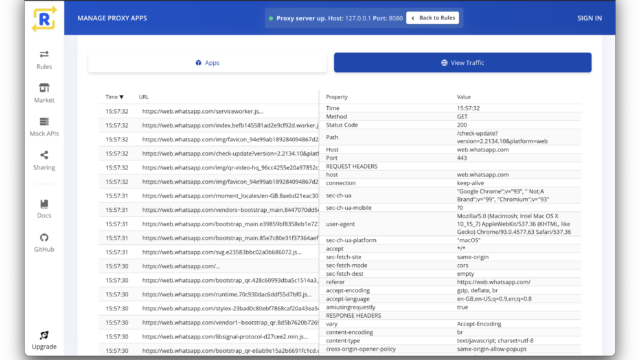Select the runtime.70c930dac6 request row
Viewport: 640px width, 360px height.
click(x=209, y=294)
